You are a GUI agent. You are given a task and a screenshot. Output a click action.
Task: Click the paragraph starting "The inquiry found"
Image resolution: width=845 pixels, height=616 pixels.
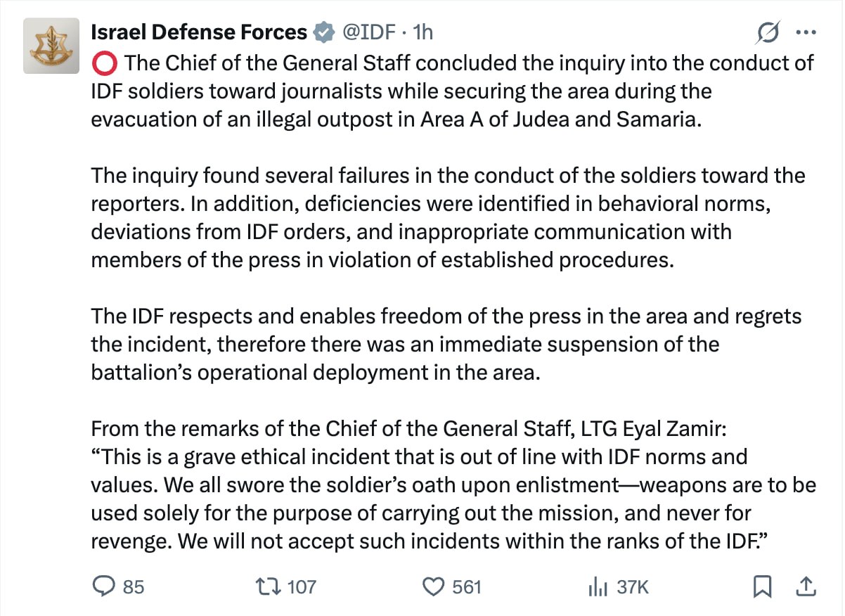coord(448,217)
